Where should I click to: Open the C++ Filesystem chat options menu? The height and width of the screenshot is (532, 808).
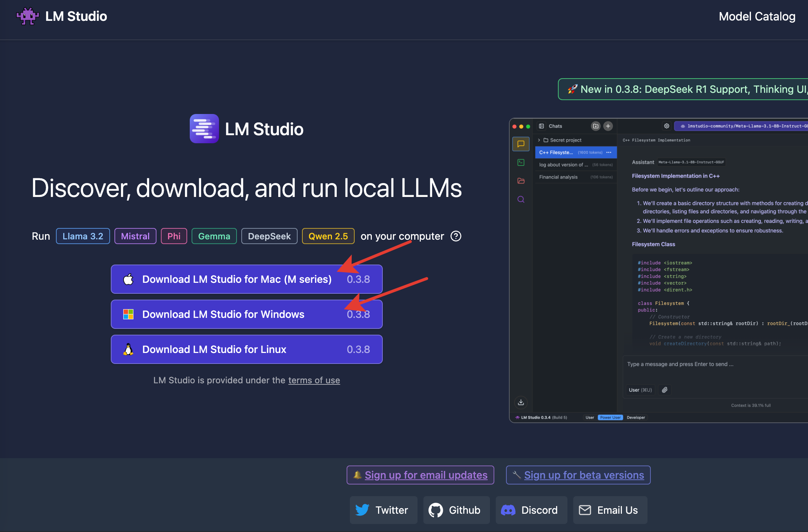tap(609, 152)
